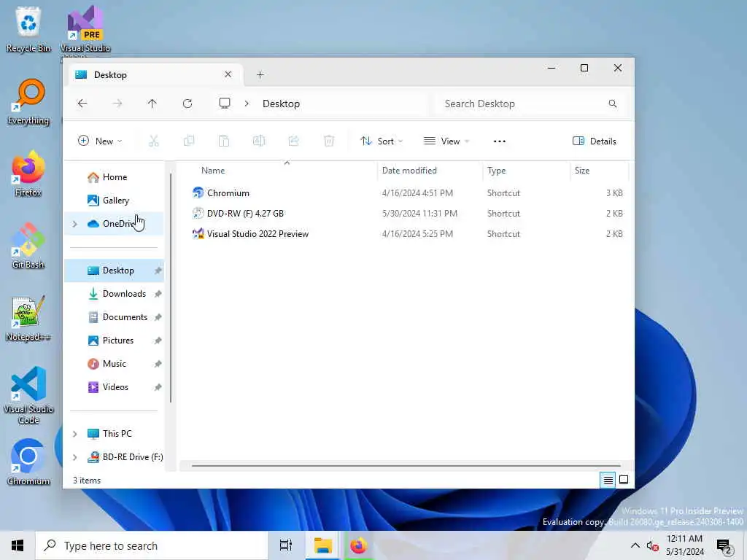Screen dimensions: 747x560
Task: Click the pin icon beside Videos
Action: pyautogui.click(x=158, y=387)
